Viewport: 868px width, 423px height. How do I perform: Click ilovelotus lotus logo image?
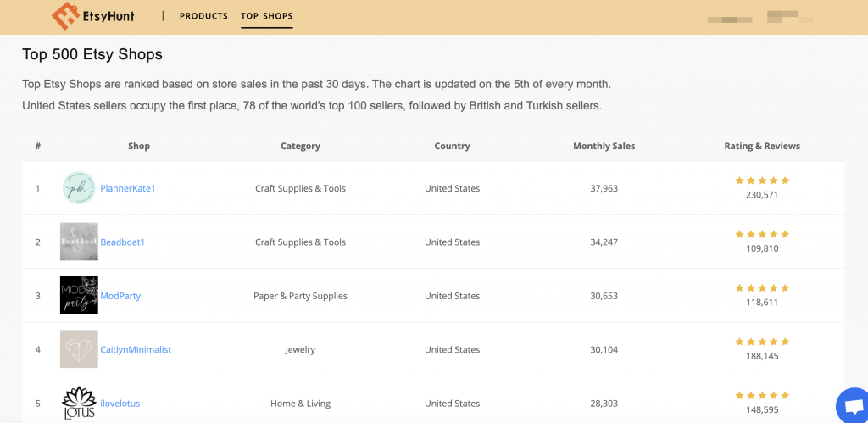[x=79, y=403]
